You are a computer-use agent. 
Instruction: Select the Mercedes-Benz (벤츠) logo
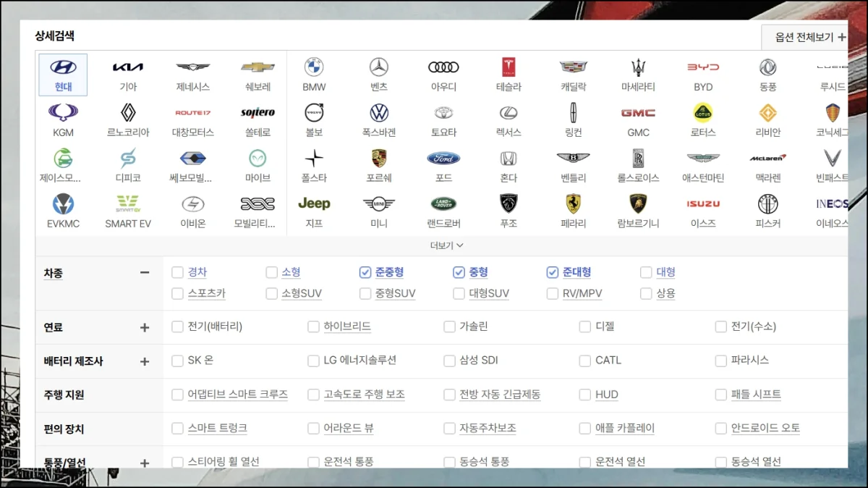pos(379,67)
